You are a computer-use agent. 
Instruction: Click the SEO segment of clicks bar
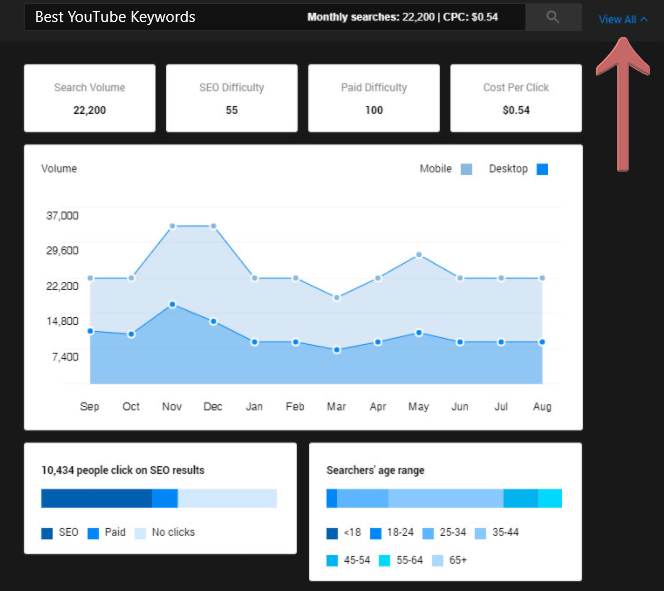tap(97, 498)
